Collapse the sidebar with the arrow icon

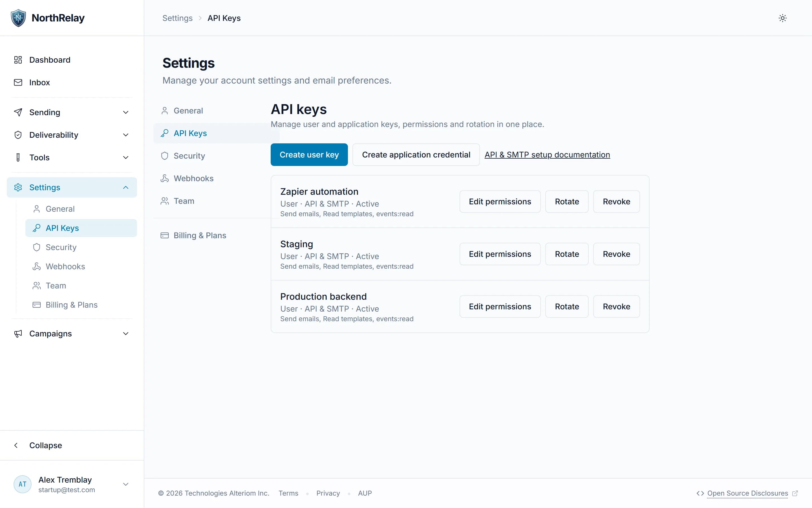pos(16,445)
